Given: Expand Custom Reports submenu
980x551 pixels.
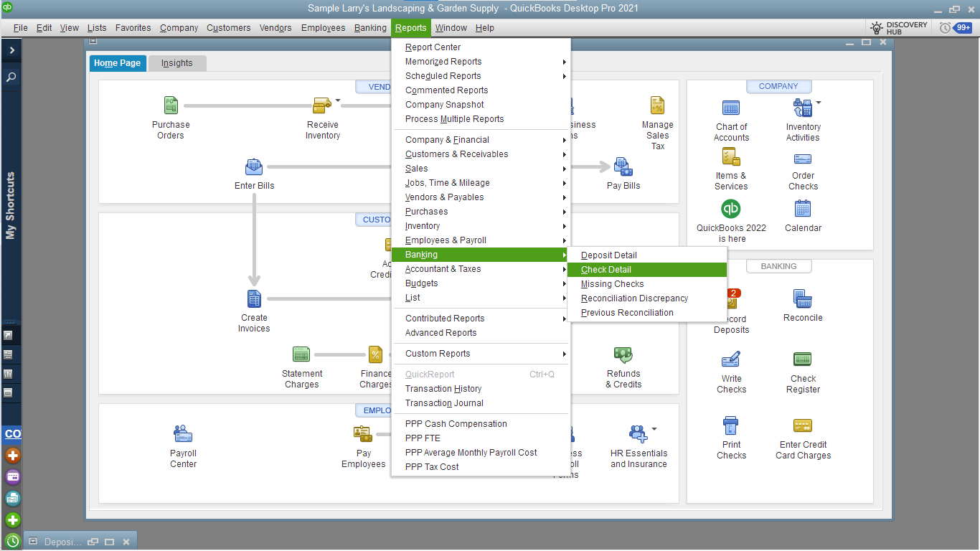Looking at the screenshot, I should (x=481, y=354).
